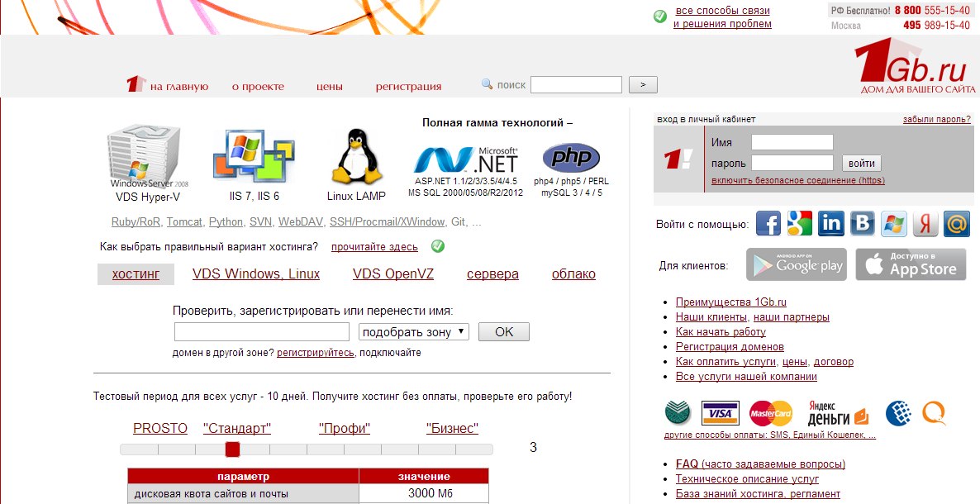Sign in with the Mail.ru @ icon
This screenshot has height=504, width=980.
[957, 224]
